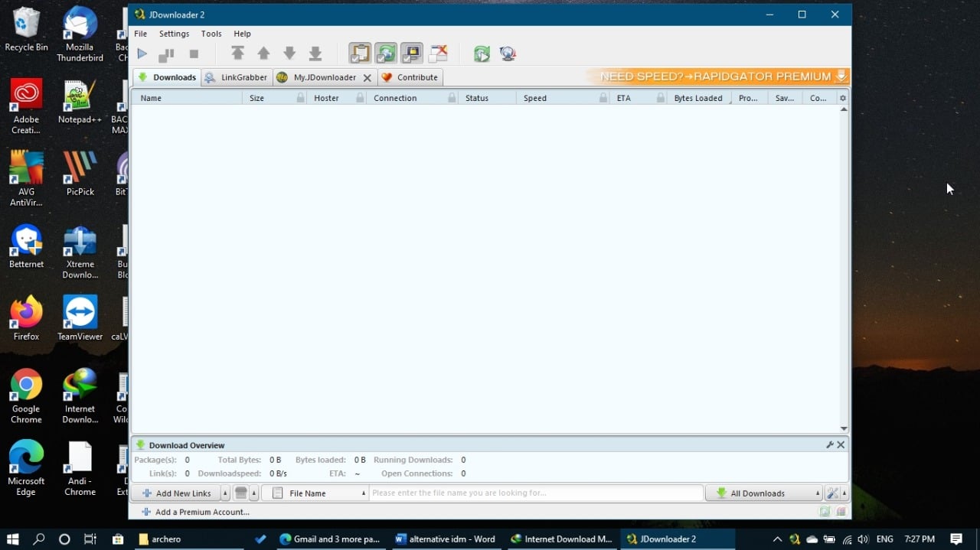Toggle silent mode toolbar icon
Viewport: 980px width, 550px height.
[x=438, y=53]
